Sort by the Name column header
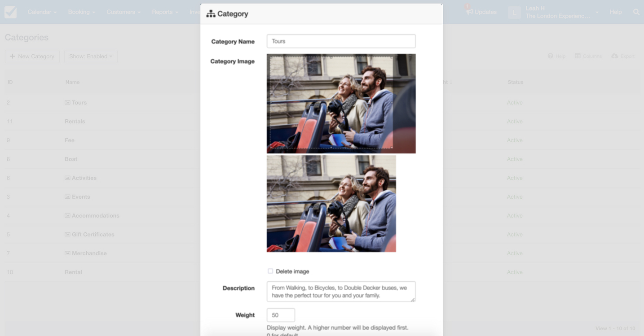This screenshot has height=336, width=644. pos(72,82)
